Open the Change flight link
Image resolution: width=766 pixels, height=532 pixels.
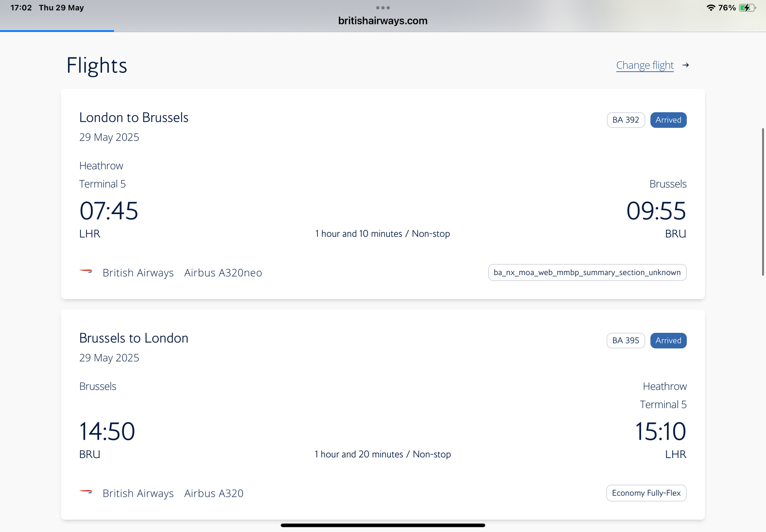[645, 65]
